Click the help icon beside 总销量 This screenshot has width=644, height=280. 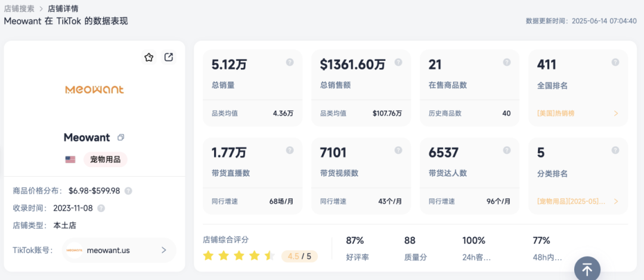[x=290, y=62]
